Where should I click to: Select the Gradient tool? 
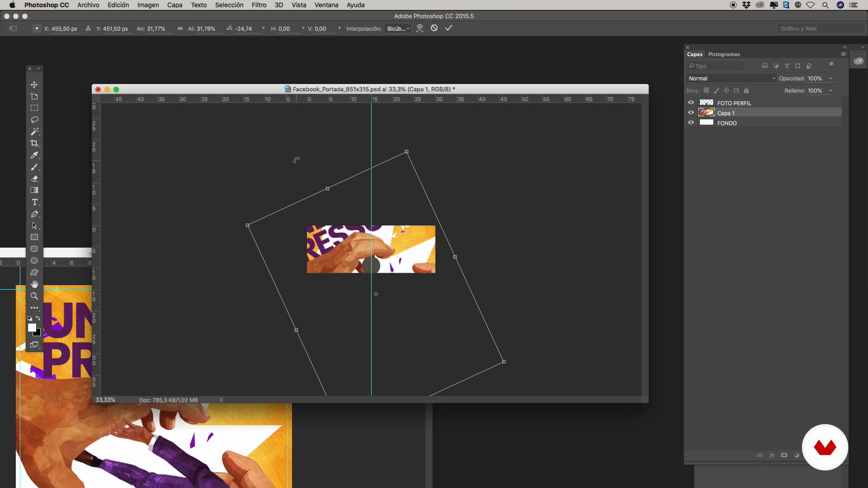34,190
